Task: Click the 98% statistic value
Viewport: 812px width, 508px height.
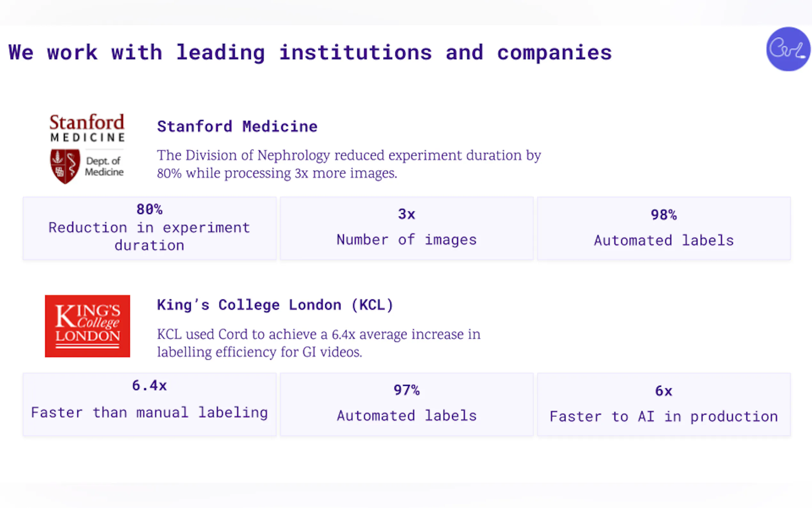Action: (x=664, y=215)
